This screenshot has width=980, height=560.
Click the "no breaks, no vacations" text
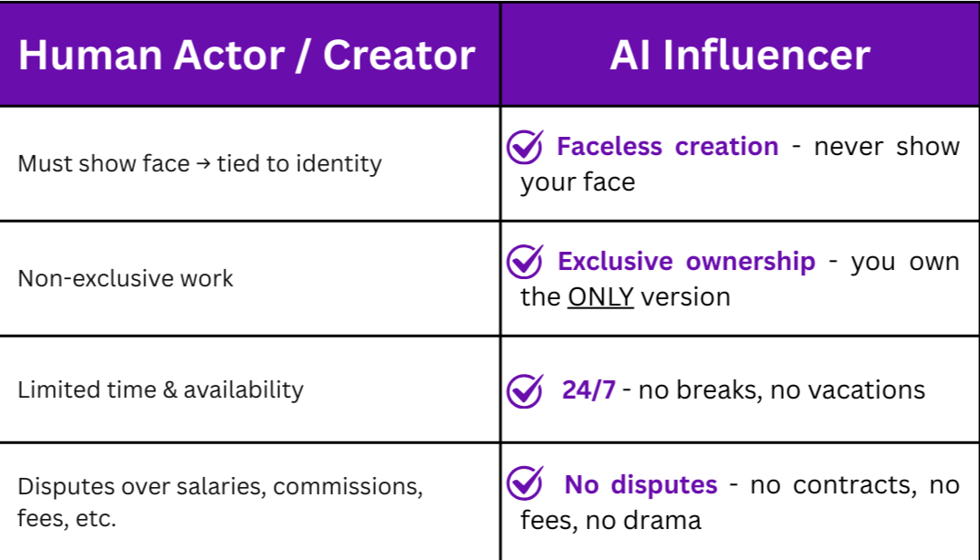781,390
